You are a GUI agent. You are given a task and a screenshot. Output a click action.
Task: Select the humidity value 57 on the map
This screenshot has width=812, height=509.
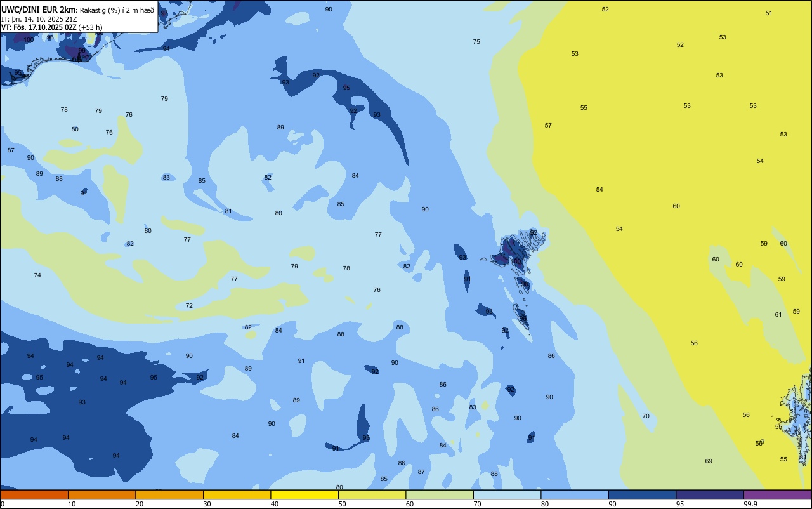(x=548, y=126)
